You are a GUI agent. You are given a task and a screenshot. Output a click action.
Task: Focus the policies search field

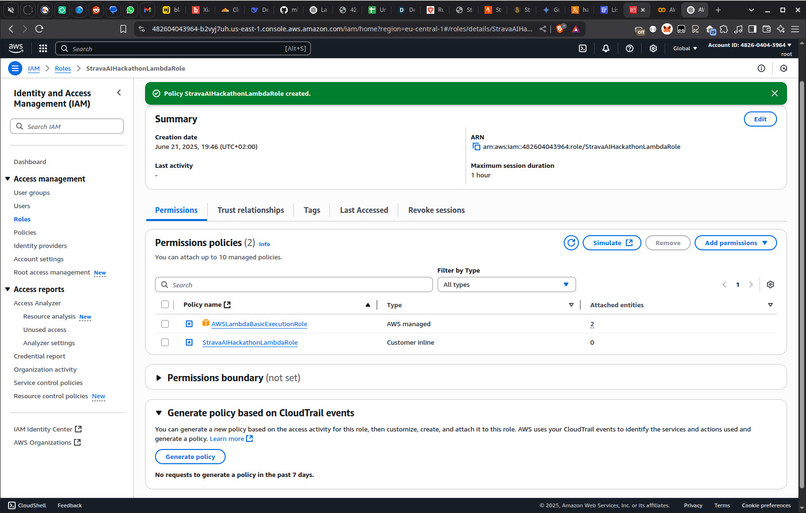click(294, 284)
